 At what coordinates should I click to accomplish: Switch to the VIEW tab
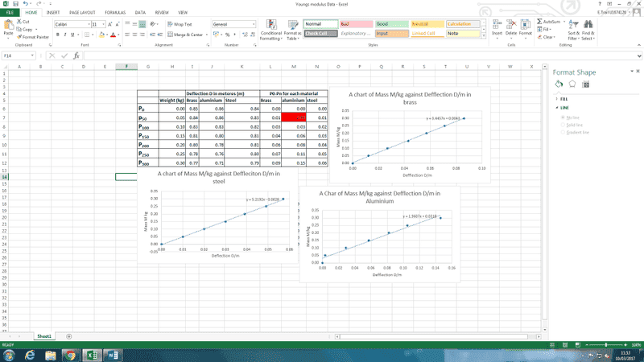pos(183,13)
